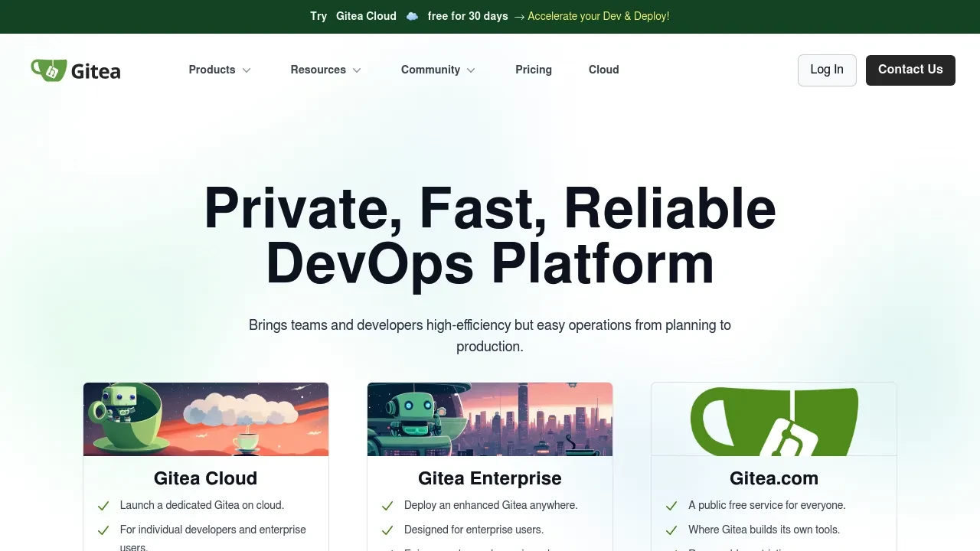The image size is (980, 551).
Task: Click the Gitea wordmark in the header
Action: [96, 71]
